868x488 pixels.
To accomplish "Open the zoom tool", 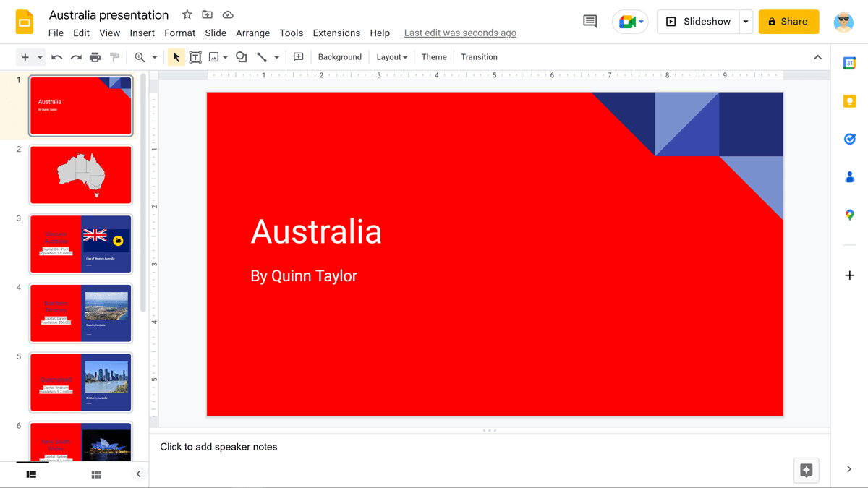I will [x=137, y=56].
